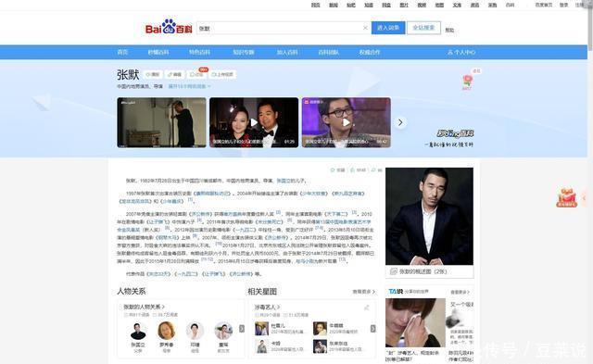The image size is (593, 364).
Task: Open the 首页 navigation tab
Action: coord(122,52)
